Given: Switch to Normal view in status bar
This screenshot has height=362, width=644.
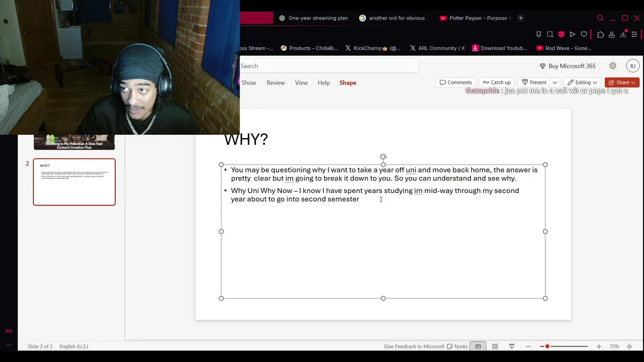Looking at the screenshot, I should [478, 346].
